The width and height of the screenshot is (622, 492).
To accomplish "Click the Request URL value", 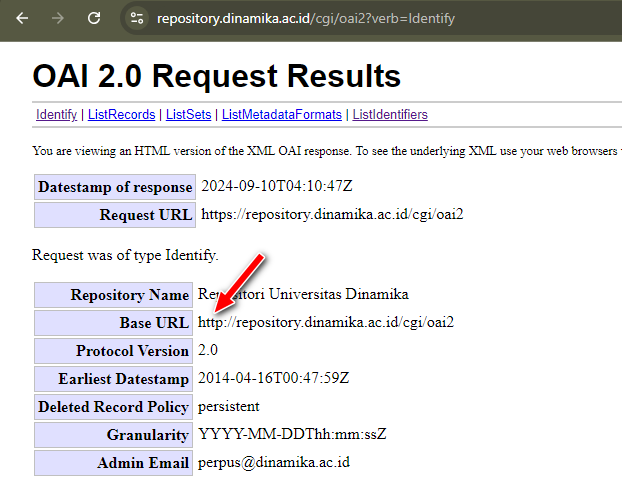I will [332, 215].
